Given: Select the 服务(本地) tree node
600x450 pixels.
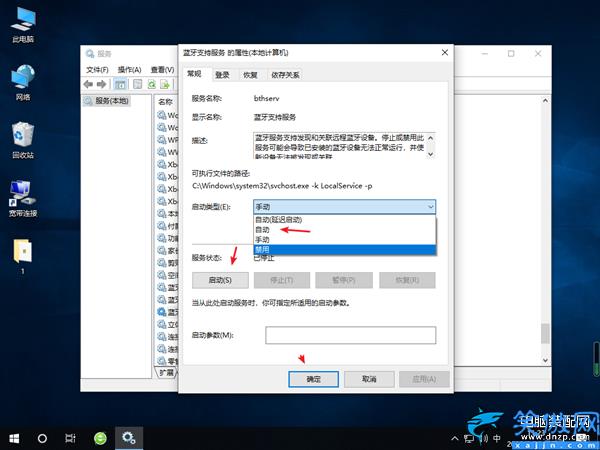Looking at the screenshot, I should 107,101.
